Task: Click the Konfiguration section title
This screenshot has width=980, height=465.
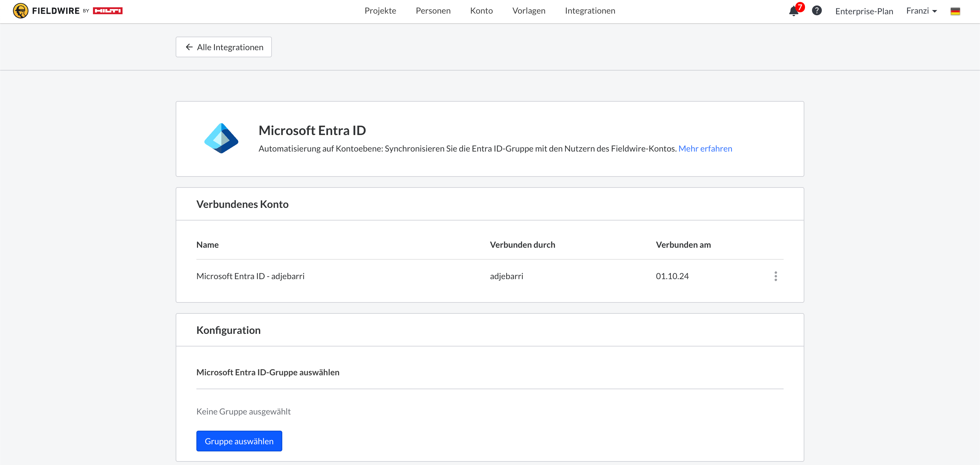Action: 228,330
